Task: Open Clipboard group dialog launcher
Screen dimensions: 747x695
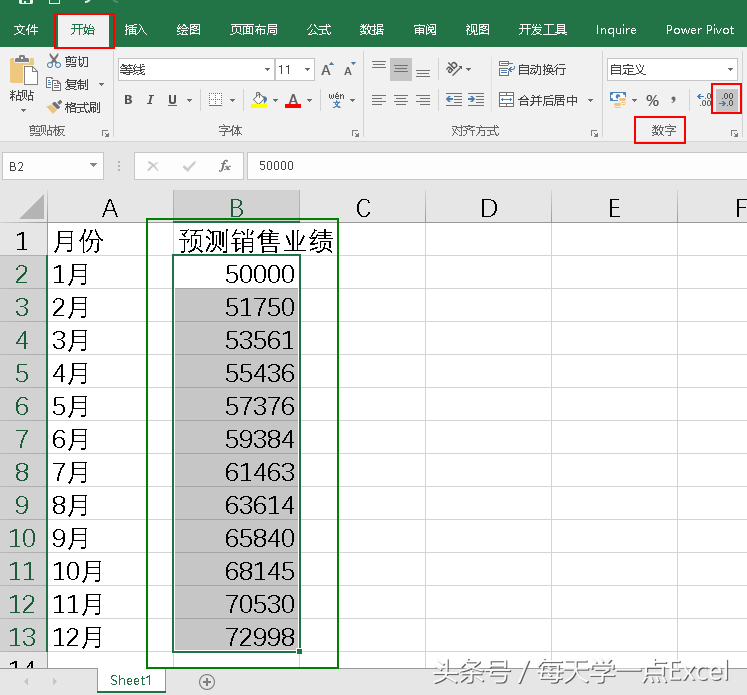Action: [106, 134]
